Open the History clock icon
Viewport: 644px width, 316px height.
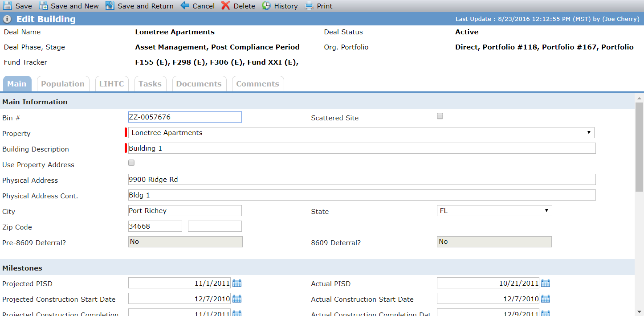coord(266,6)
